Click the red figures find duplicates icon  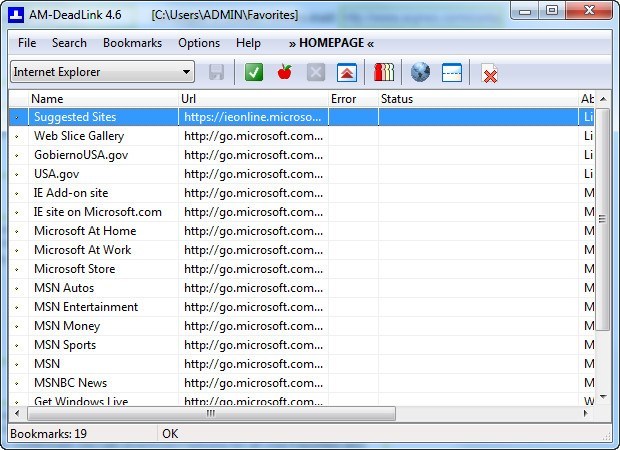(x=384, y=72)
